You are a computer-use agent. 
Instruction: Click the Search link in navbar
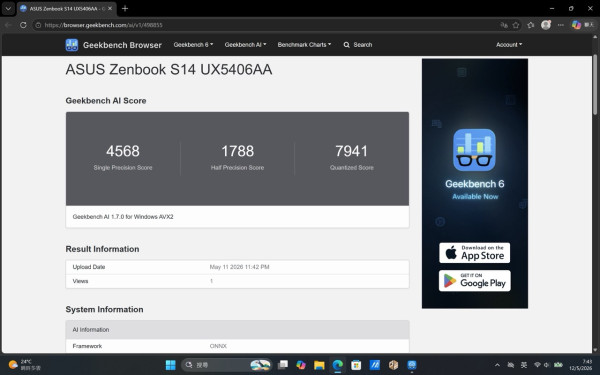coord(362,45)
